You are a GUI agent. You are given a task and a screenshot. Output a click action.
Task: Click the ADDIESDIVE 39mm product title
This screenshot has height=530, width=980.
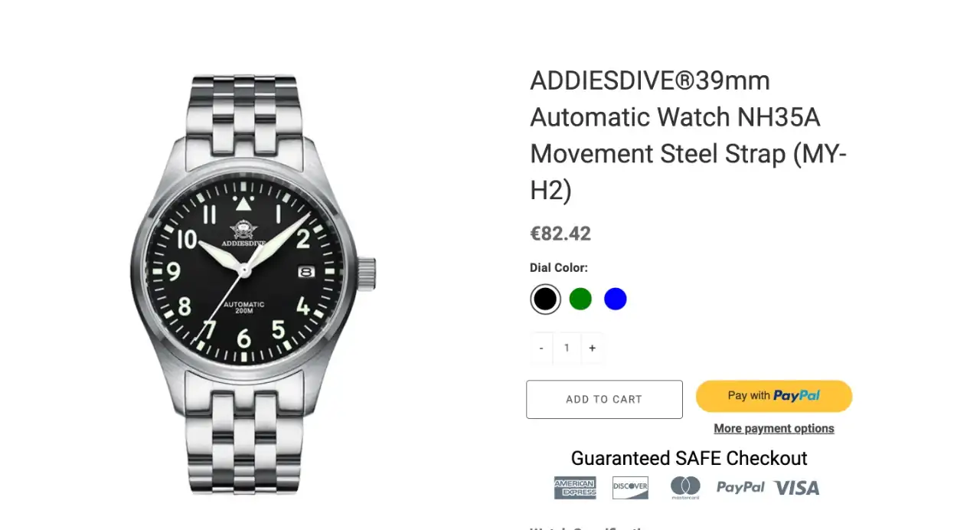click(x=688, y=135)
